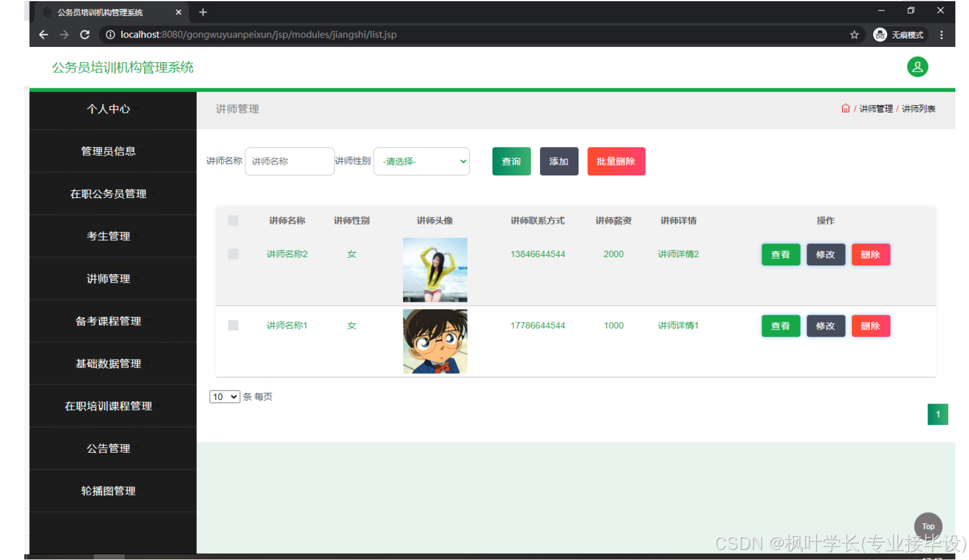Expand 公告管理 in the sidebar
The height and width of the screenshot is (560, 969).
coord(113,449)
